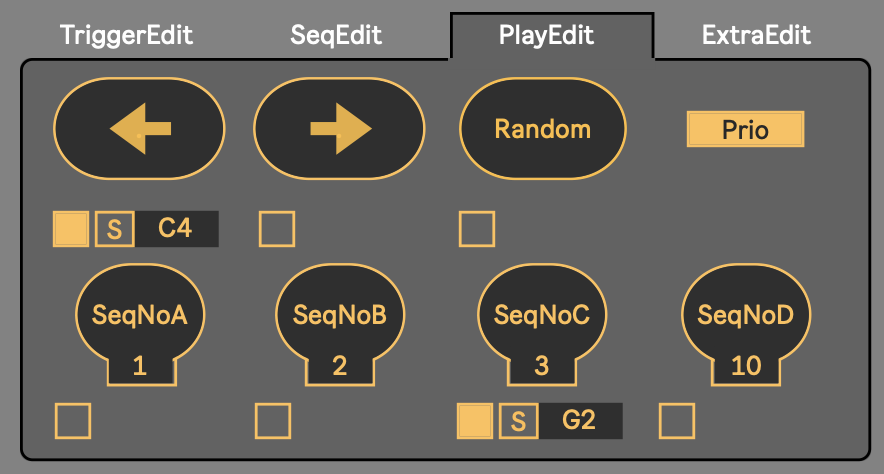The height and width of the screenshot is (474, 884).
Task: Open the SeqEdit tab
Action: point(336,36)
